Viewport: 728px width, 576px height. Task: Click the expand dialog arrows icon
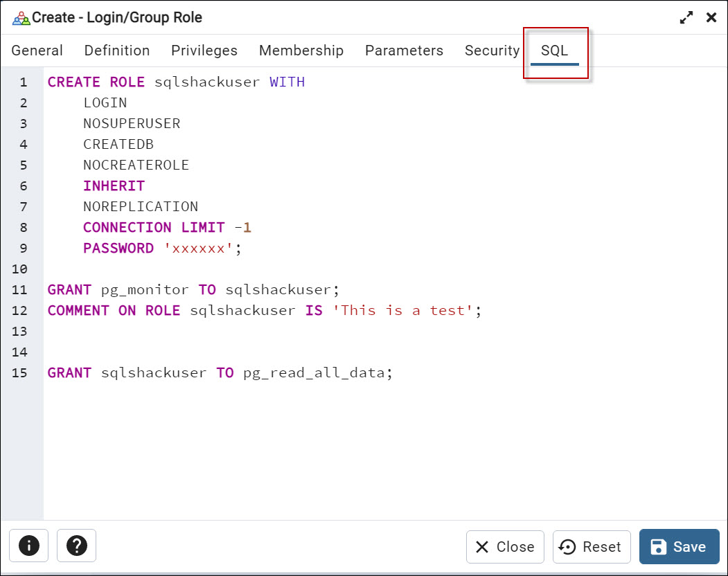click(686, 17)
